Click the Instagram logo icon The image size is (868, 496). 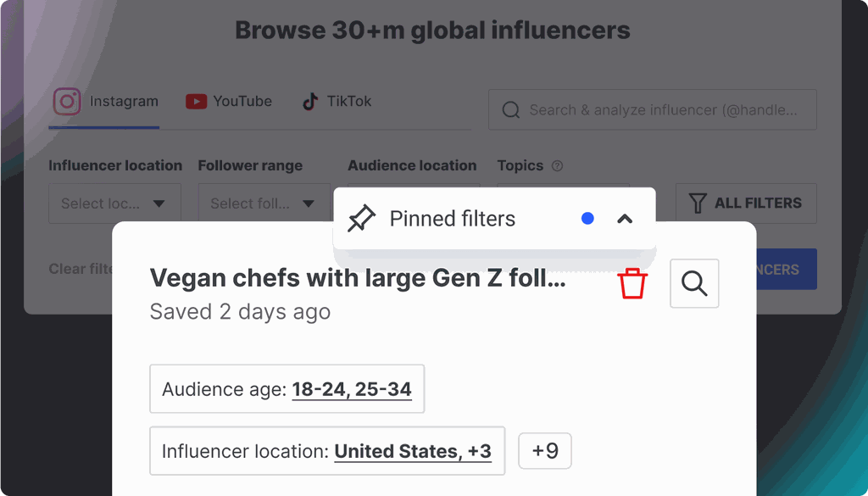tap(67, 102)
